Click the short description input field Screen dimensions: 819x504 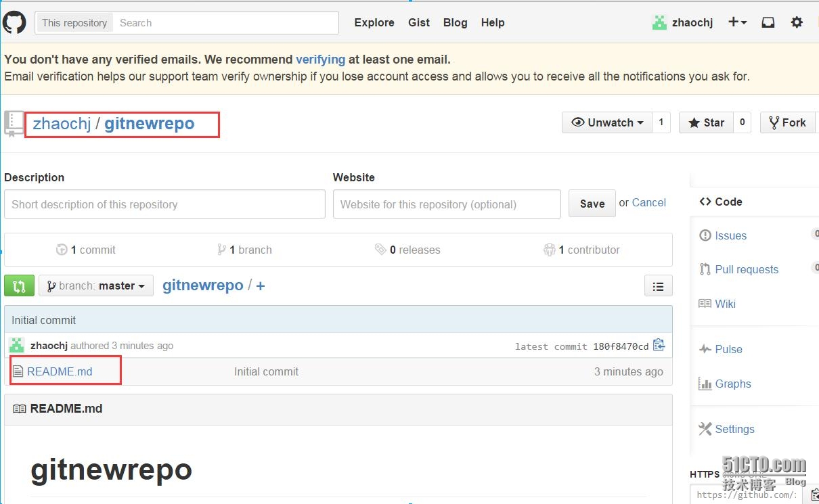click(164, 204)
